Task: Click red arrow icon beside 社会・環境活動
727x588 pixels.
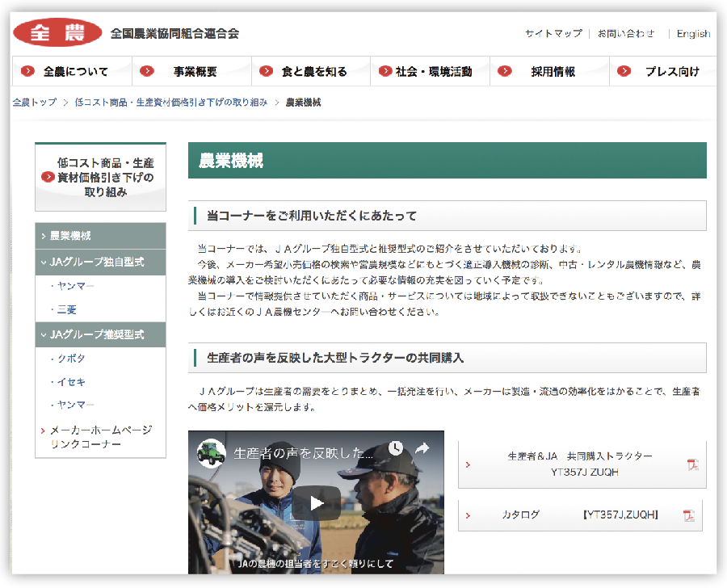Action: 385,71
